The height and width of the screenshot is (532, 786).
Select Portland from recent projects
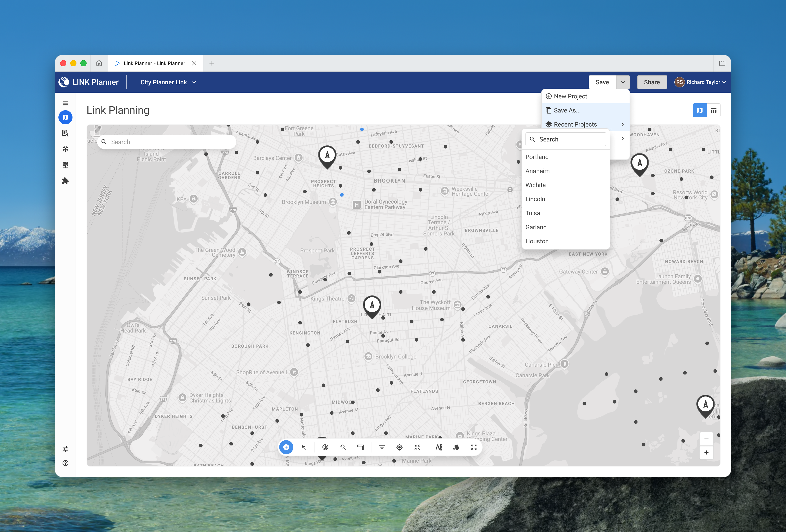(x=566, y=157)
